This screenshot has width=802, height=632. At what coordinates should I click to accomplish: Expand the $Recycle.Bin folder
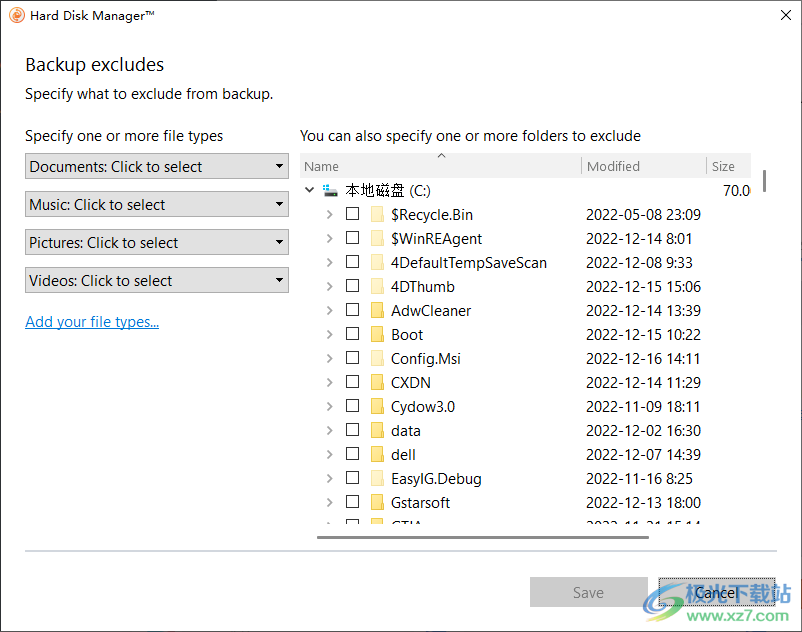tap(329, 214)
